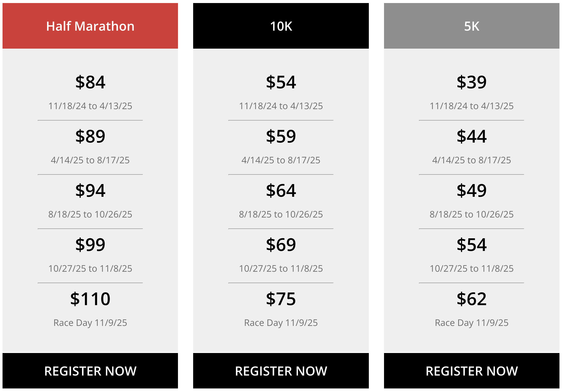Click the $110 race day price
Image resolution: width=563 pixels, height=392 pixels.
(90, 299)
